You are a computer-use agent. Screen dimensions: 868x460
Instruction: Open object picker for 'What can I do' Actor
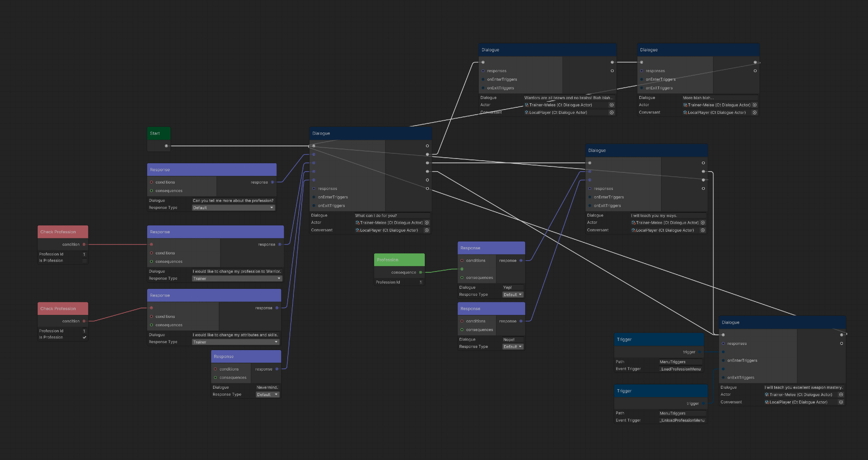pyautogui.click(x=427, y=223)
